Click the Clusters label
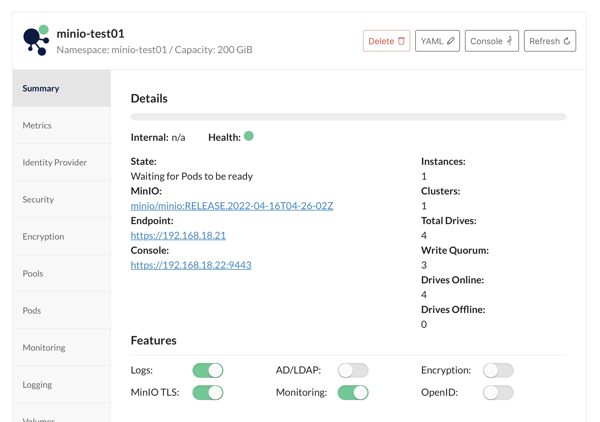600x422 pixels. pos(440,191)
